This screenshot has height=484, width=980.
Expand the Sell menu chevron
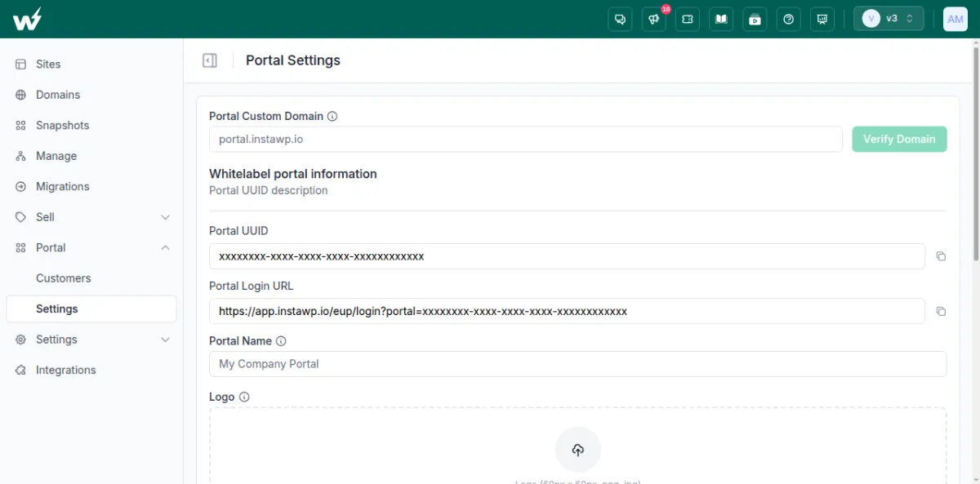click(165, 217)
